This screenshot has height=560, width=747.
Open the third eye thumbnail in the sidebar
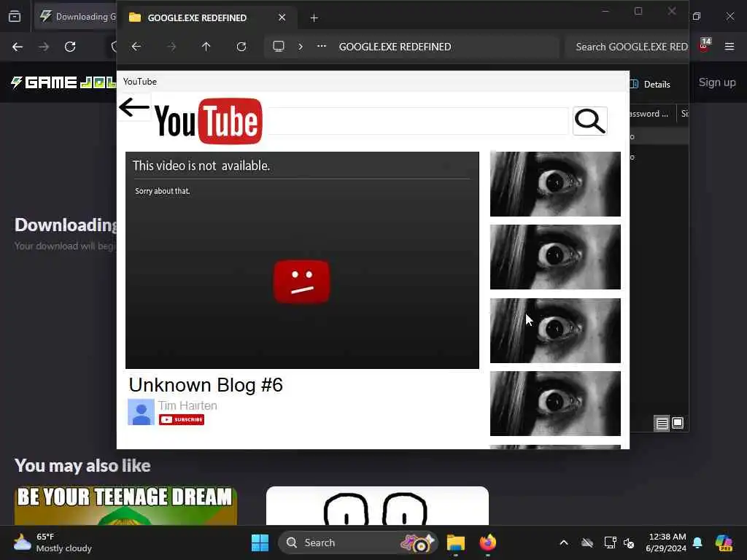tap(555, 330)
